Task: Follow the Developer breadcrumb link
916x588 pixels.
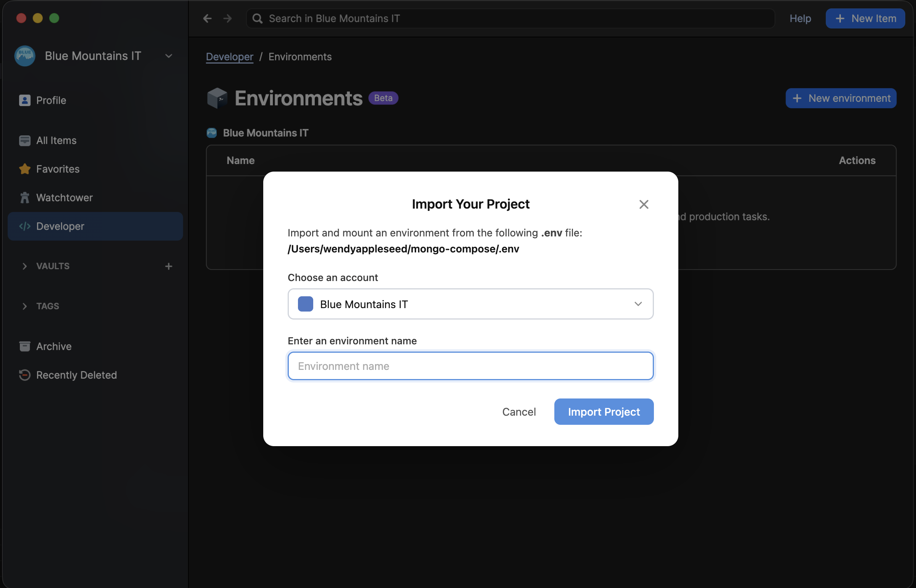Action: coord(229,56)
